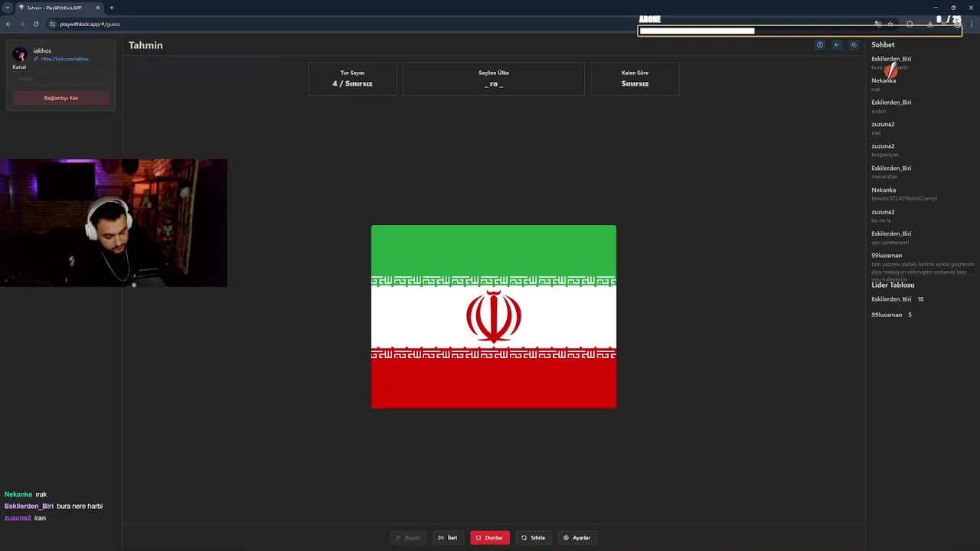Click the browser back button
980x551 pixels.
point(8,24)
